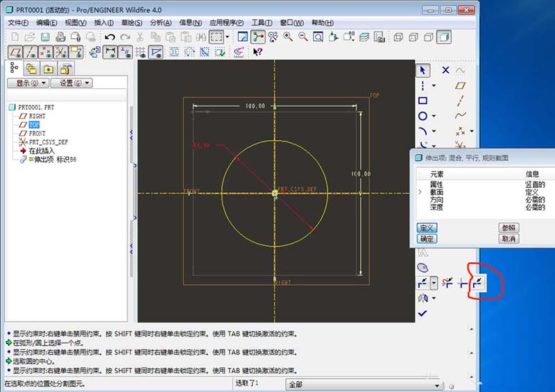Toggle sketch dimensions display
The width and height of the screenshot is (555, 392).
110,52
